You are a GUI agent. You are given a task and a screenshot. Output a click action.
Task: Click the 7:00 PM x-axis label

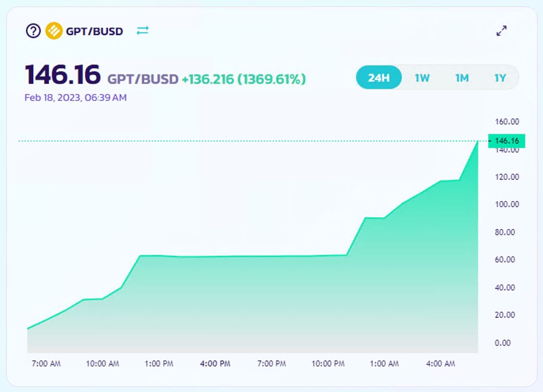point(271,364)
